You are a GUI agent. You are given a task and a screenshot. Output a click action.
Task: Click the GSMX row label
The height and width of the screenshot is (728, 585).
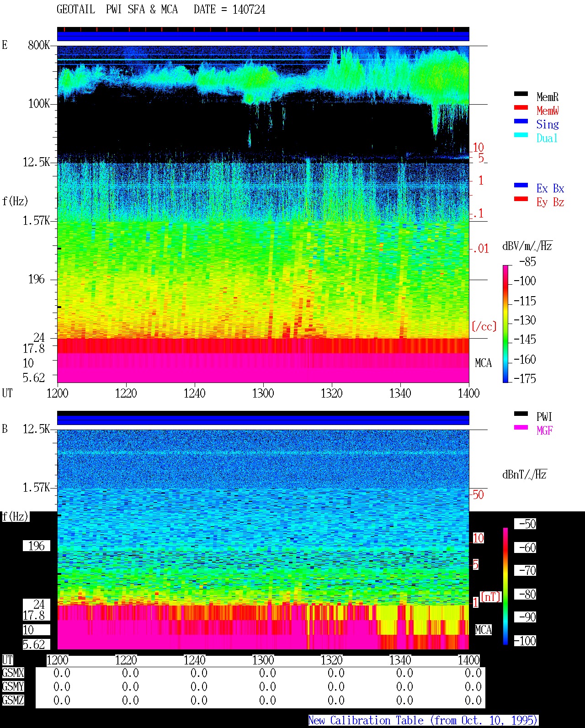pyautogui.click(x=13, y=673)
